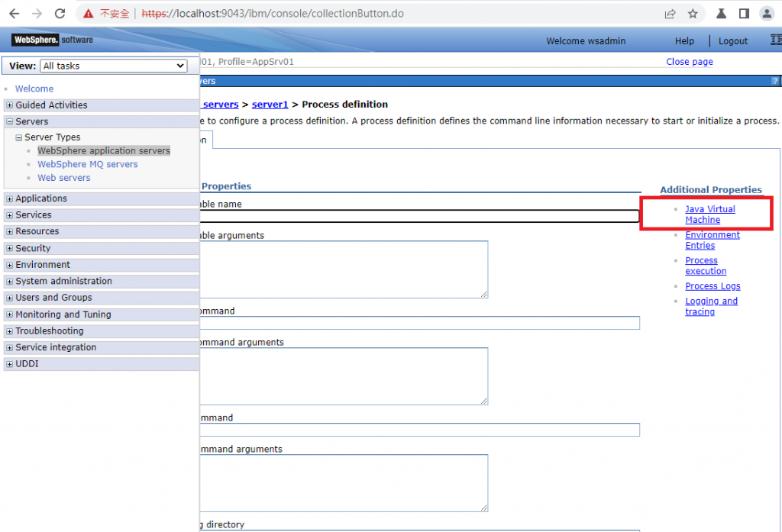Open the Java Virtual Machine link
Viewport: 782px width, 532px height.
(709, 214)
